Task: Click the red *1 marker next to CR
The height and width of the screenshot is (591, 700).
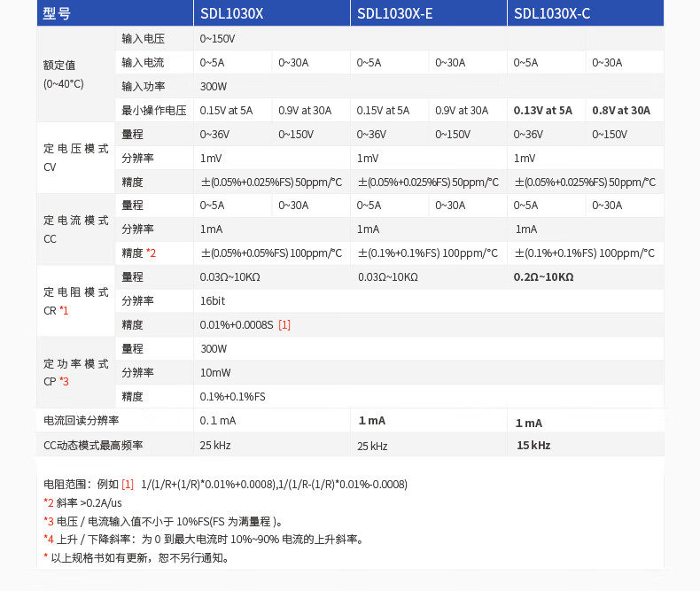Action: click(64, 311)
